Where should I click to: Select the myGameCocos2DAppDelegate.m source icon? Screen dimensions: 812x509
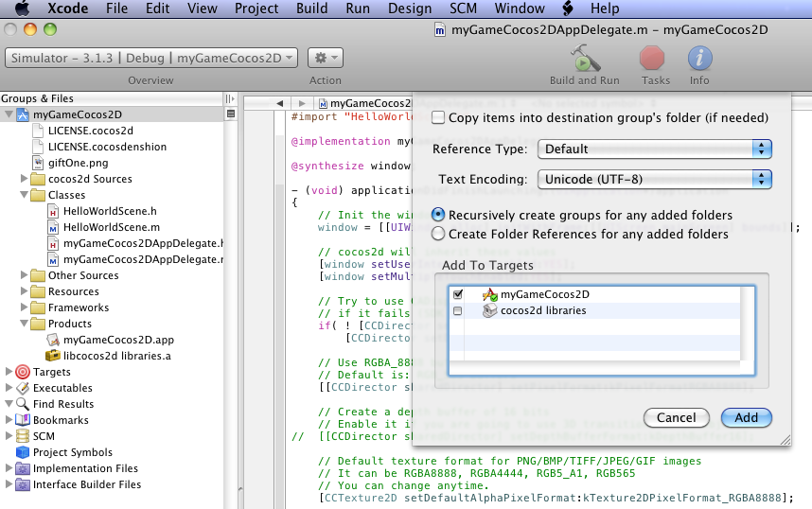(53, 259)
